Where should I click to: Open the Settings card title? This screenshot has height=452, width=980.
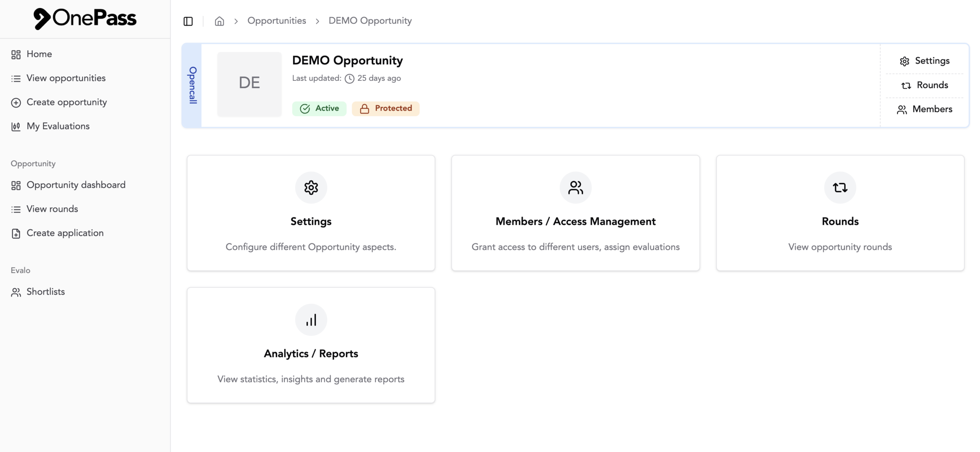311,221
